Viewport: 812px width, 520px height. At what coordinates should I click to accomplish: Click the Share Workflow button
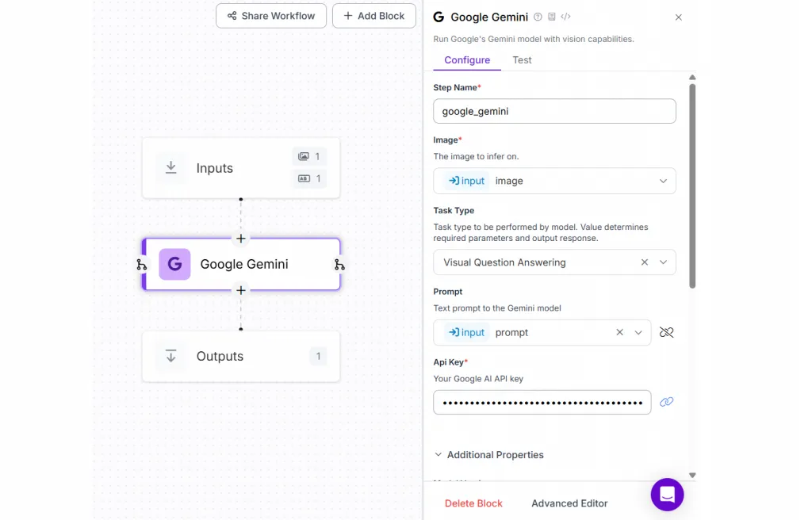point(271,16)
